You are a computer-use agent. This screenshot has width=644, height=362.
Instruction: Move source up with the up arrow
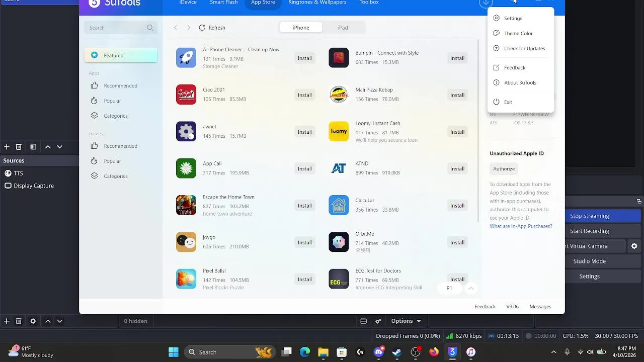[x=48, y=321]
